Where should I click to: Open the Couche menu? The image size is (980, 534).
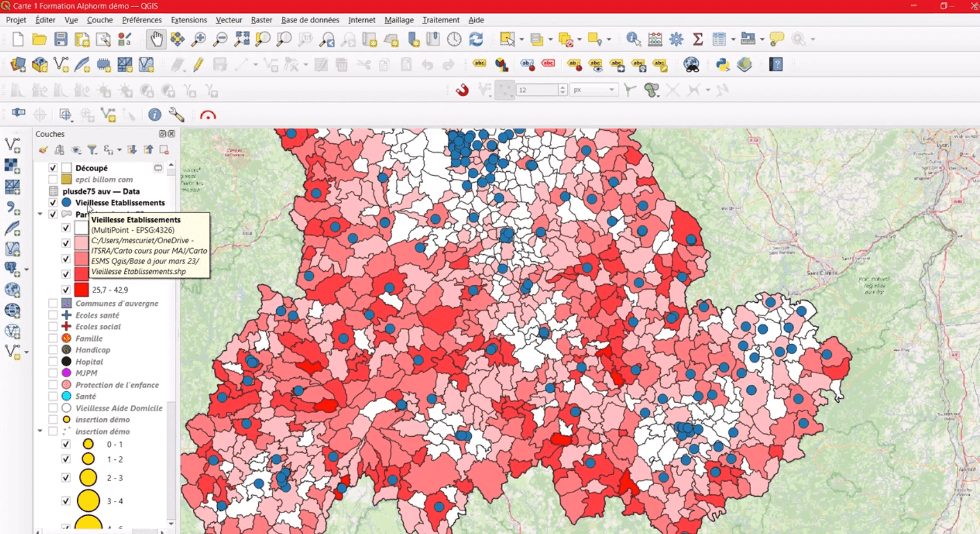(100, 20)
